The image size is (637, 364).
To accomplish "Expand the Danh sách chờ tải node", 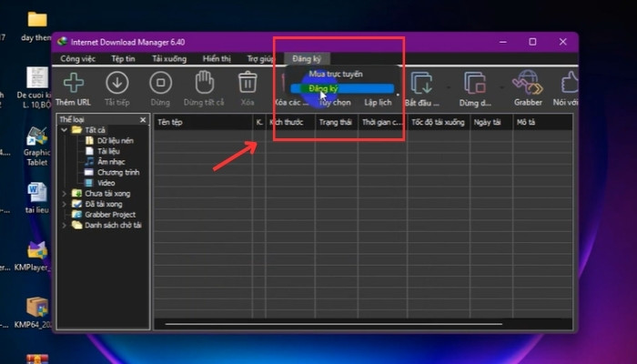I will coord(65,225).
